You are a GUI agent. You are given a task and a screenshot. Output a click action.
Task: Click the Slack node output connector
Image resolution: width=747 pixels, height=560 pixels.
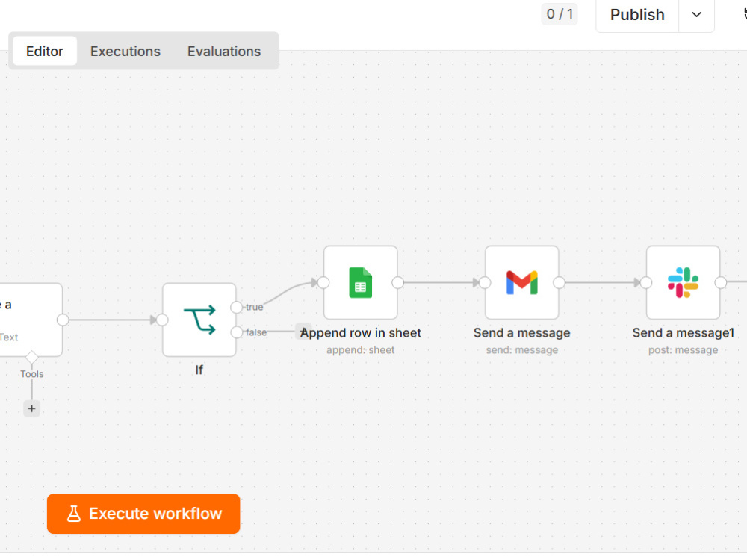click(x=720, y=282)
